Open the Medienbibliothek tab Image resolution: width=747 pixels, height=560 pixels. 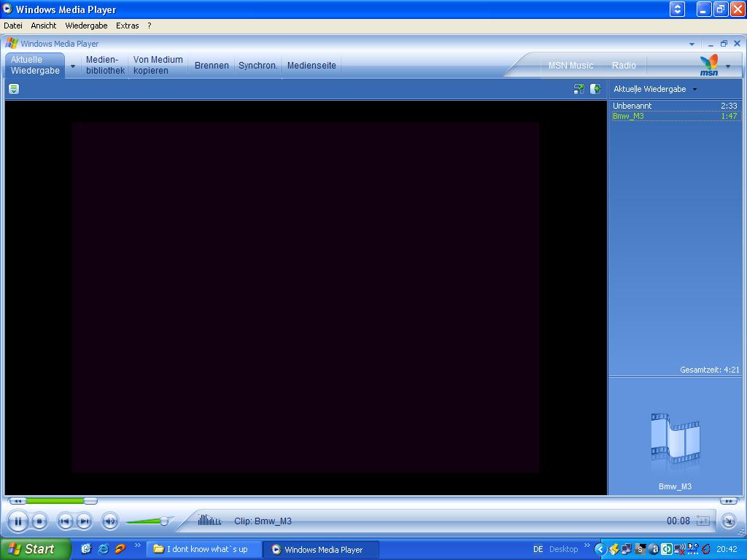pyautogui.click(x=105, y=65)
